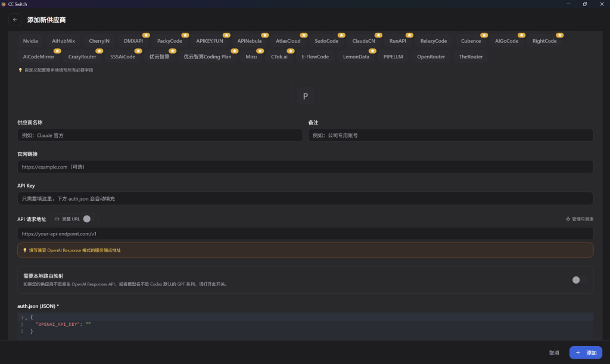Toggle the 完整 URL switch
Image resolution: width=610 pixels, height=364 pixels.
[90, 219]
